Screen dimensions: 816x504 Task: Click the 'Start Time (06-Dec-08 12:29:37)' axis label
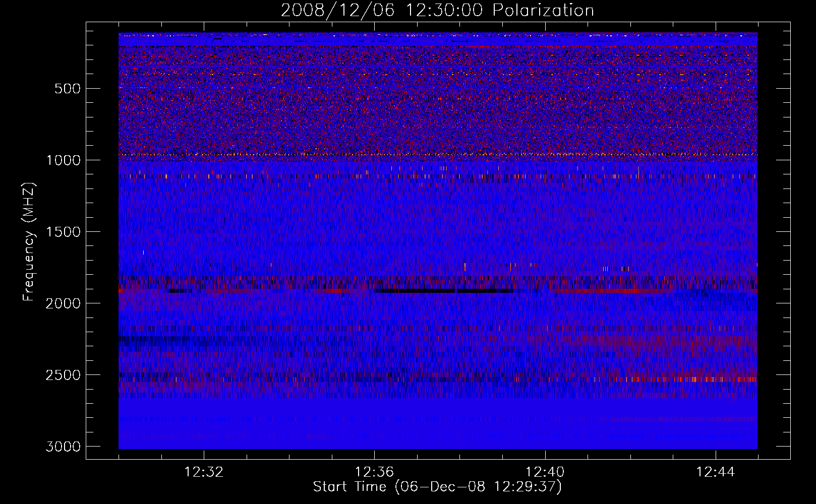click(x=437, y=487)
